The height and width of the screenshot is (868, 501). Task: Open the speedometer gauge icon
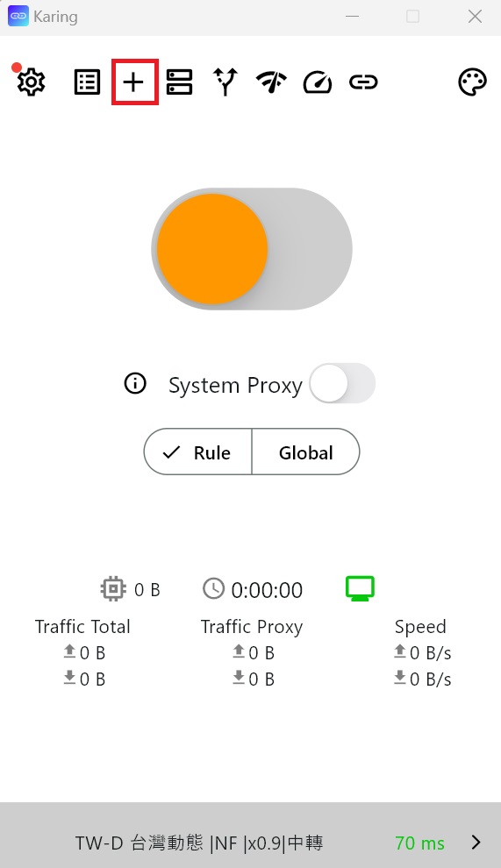(x=318, y=82)
